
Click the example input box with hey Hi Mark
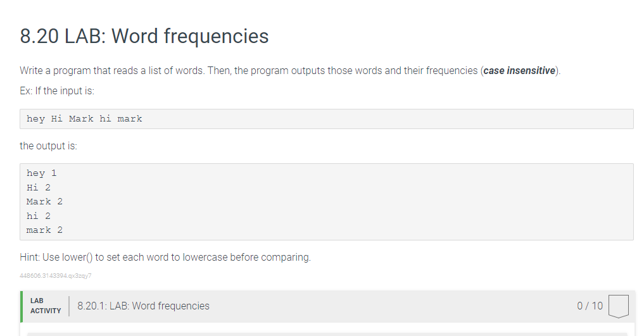point(327,119)
